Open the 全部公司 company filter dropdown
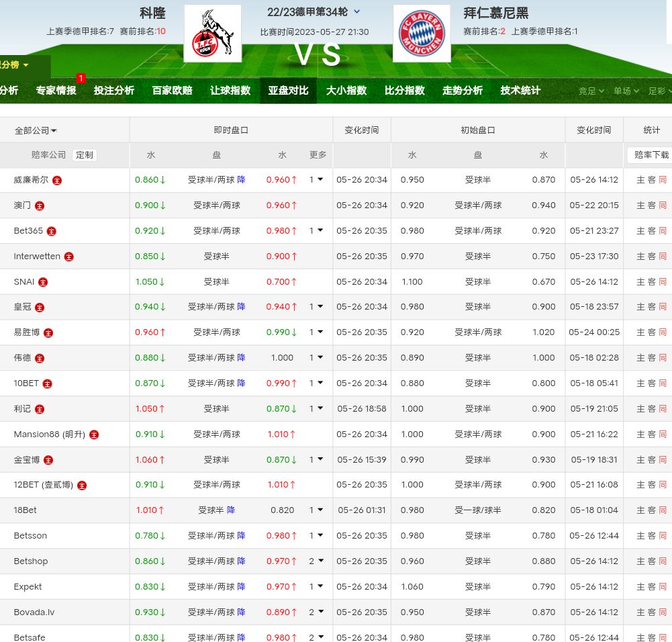Image resolution: width=672 pixels, height=642 pixels. pos(36,130)
